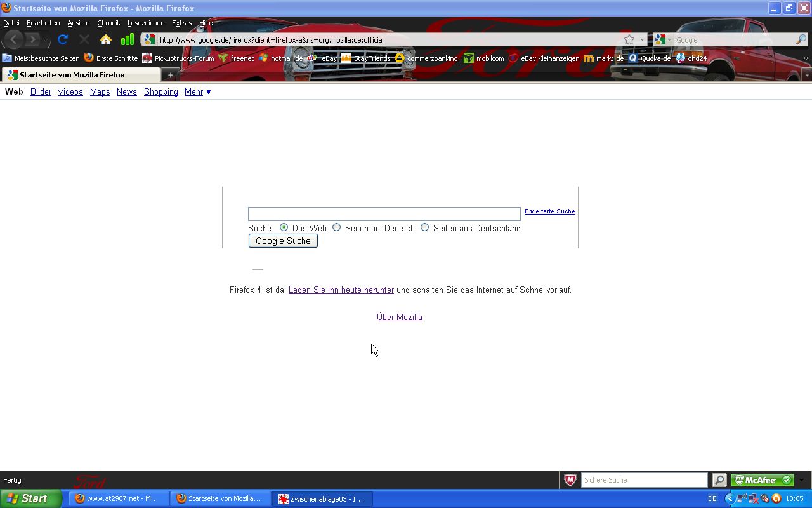
Task: Click the McAfee secure search magnifier button
Action: (x=719, y=480)
